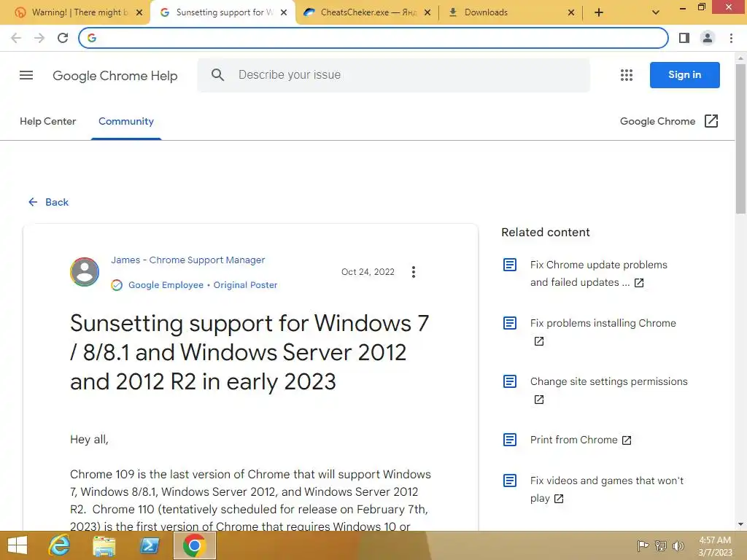This screenshot has width=747, height=560.
Task: Open File Explorer from taskbar
Action: [104, 545]
